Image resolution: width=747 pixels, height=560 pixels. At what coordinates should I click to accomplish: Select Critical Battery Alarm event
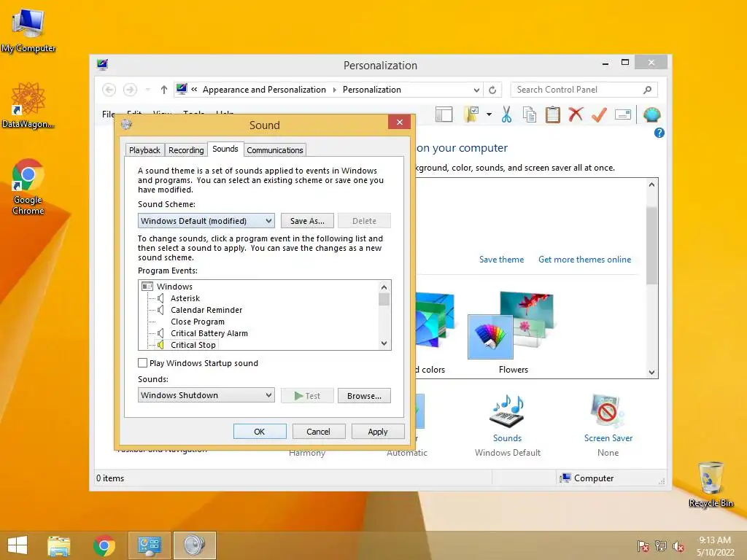(x=209, y=333)
